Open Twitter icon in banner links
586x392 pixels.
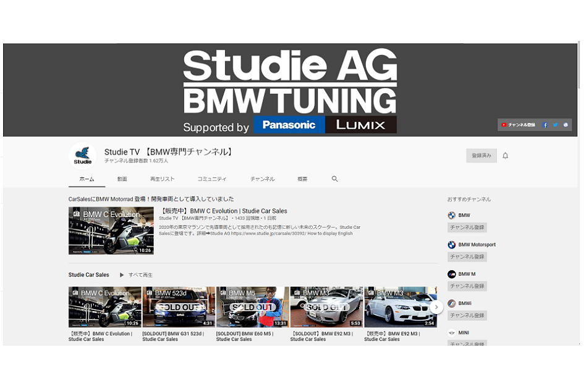click(x=555, y=125)
